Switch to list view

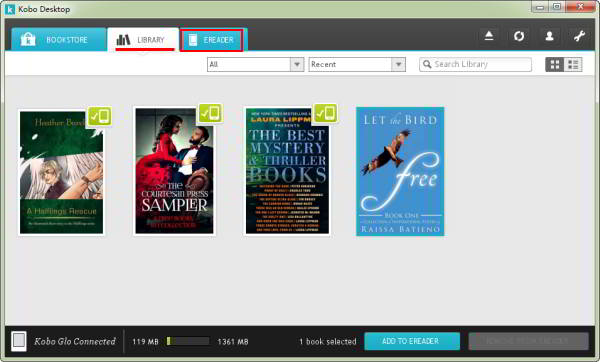[x=573, y=65]
